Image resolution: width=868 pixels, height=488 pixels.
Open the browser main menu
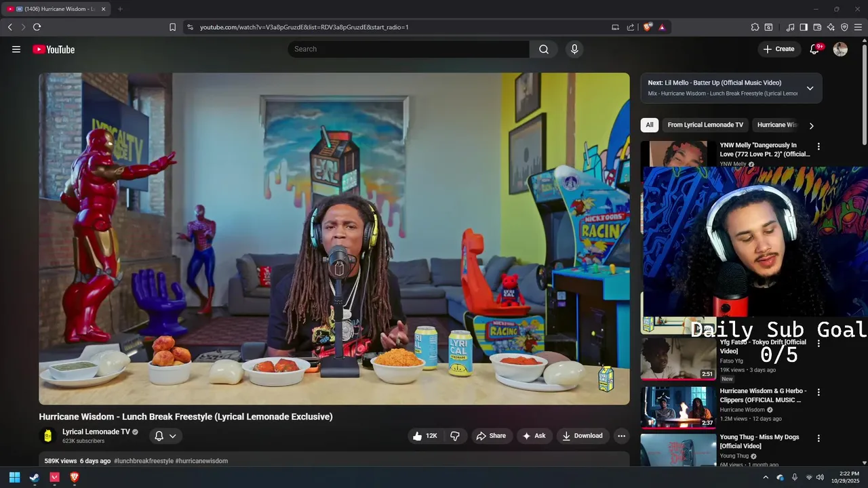click(859, 27)
